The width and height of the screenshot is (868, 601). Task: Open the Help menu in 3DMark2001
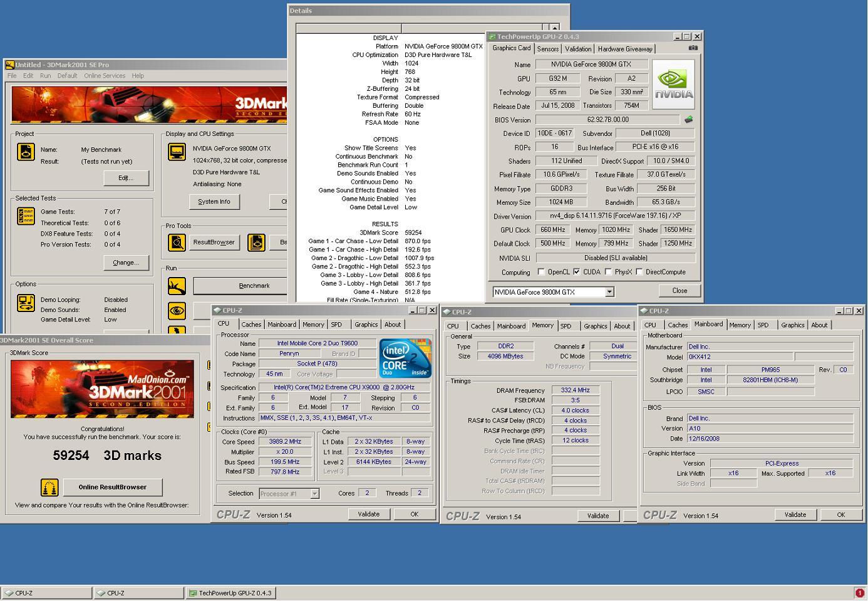tap(138, 76)
